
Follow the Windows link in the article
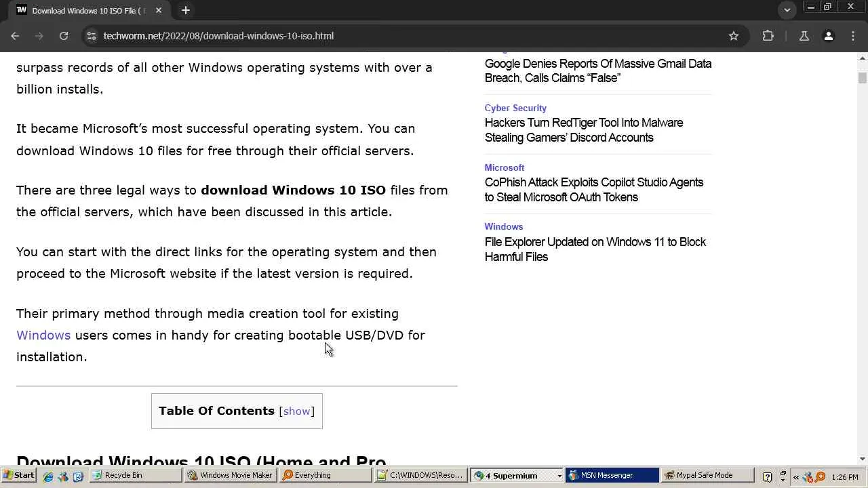pyautogui.click(x=43, y=335)
